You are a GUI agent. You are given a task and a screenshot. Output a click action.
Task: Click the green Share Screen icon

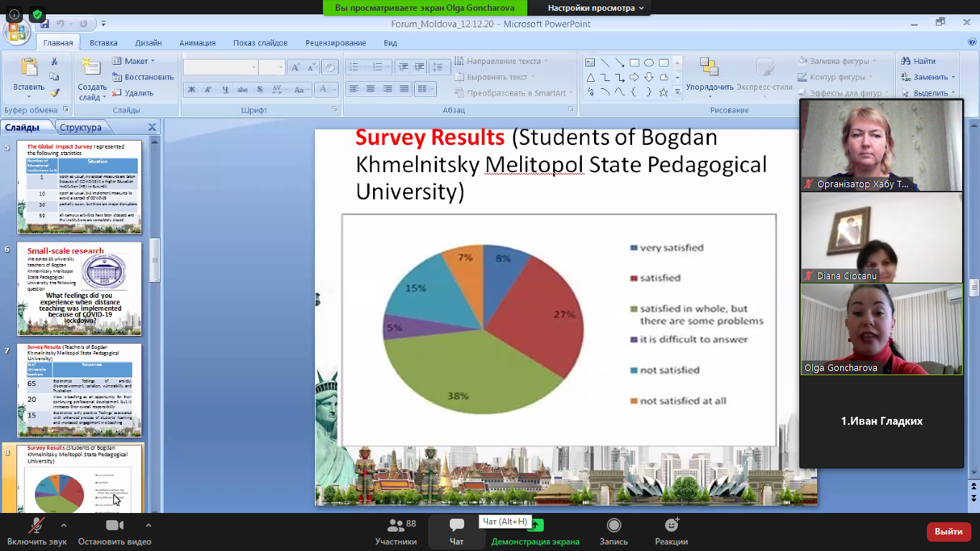click(x=535, y=526)
